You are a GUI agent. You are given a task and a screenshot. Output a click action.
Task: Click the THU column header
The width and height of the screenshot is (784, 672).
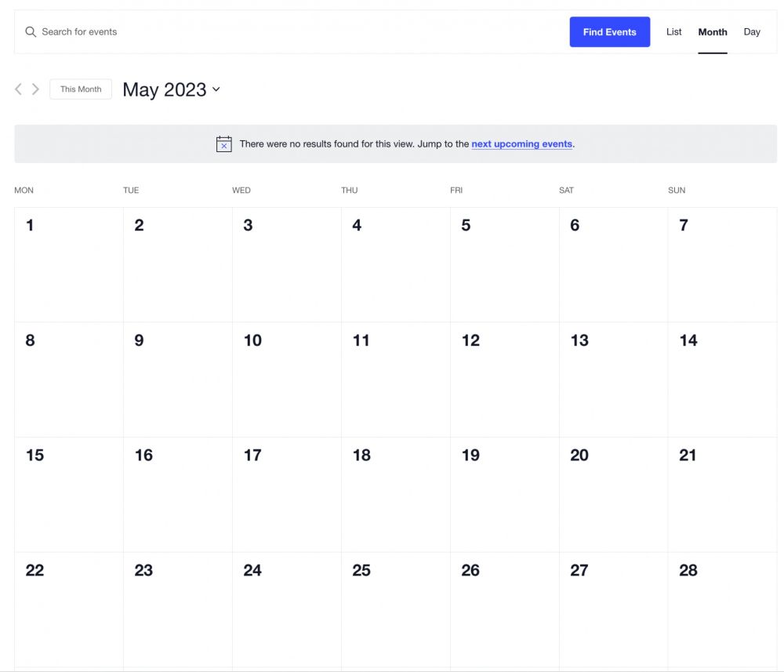pos(350,191)
